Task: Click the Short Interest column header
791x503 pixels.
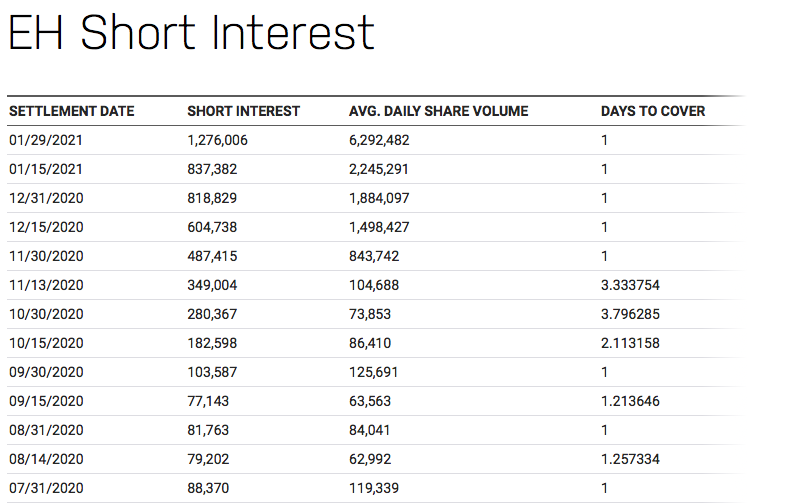Action: (243, 111)
